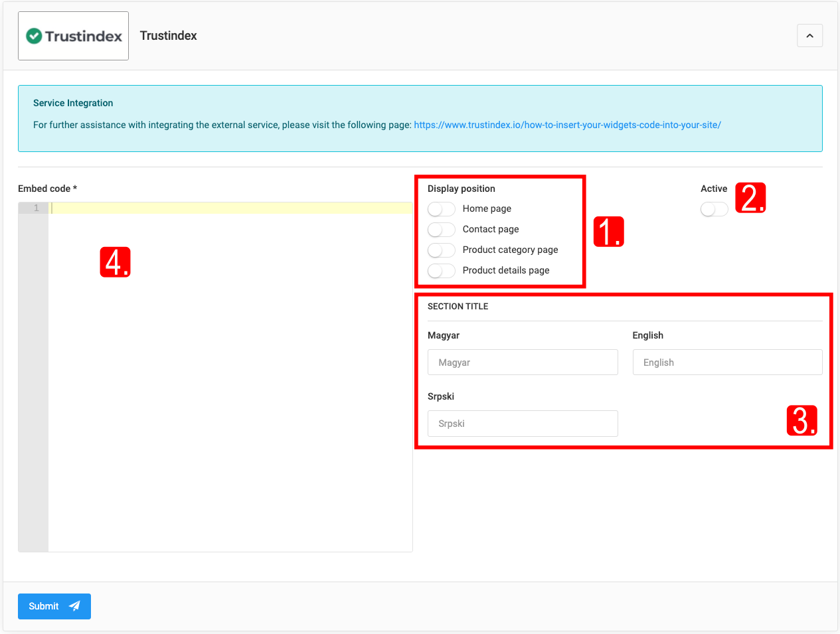Enable the Active toggle switch

point(714,210)
